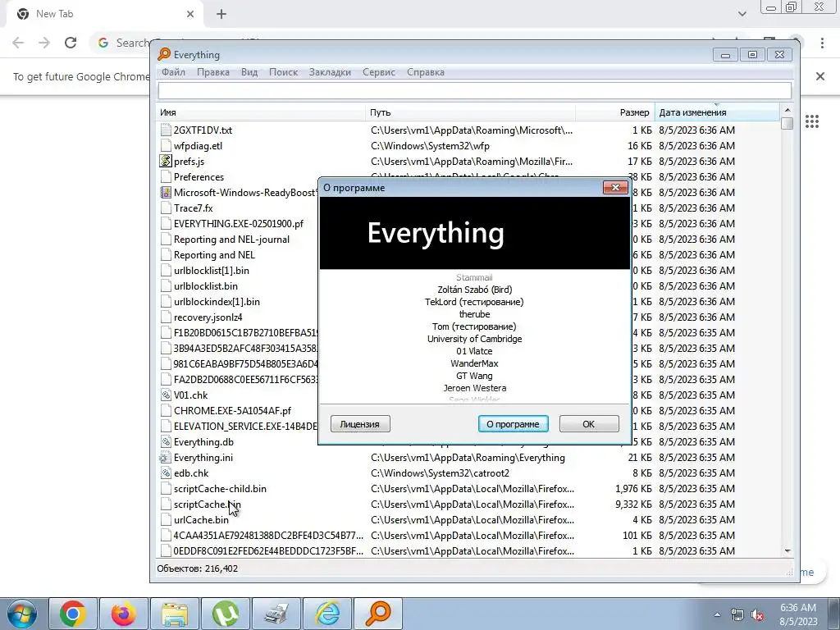The image size is (840, 630).
Task: Click the Windows Start orb
Action: click(22, 614)
